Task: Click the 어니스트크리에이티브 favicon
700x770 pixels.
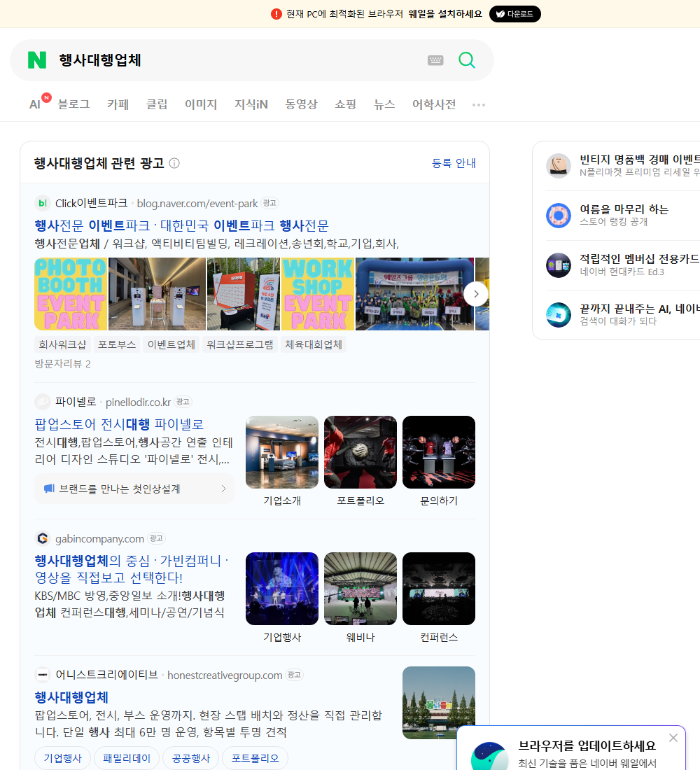Action: (x=42, y=675)
